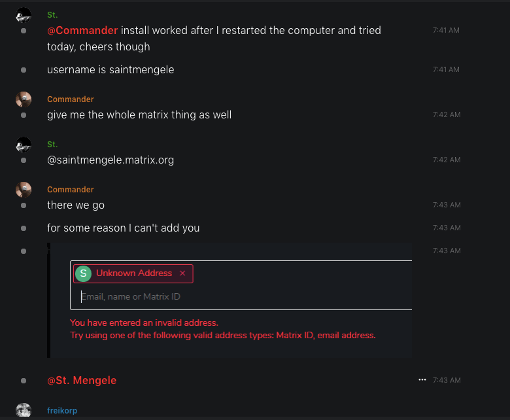Click the Commander name above the matrix request
510x420 pixels.
coord(70,99)
